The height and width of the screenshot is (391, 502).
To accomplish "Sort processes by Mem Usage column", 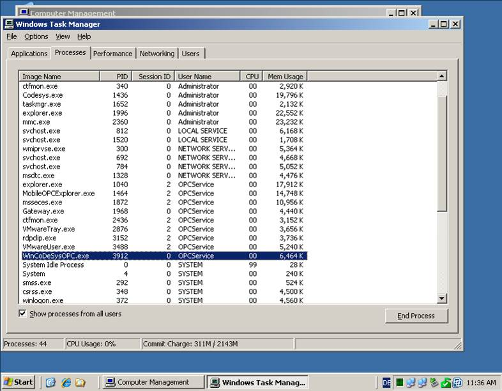I will (285, 76).
